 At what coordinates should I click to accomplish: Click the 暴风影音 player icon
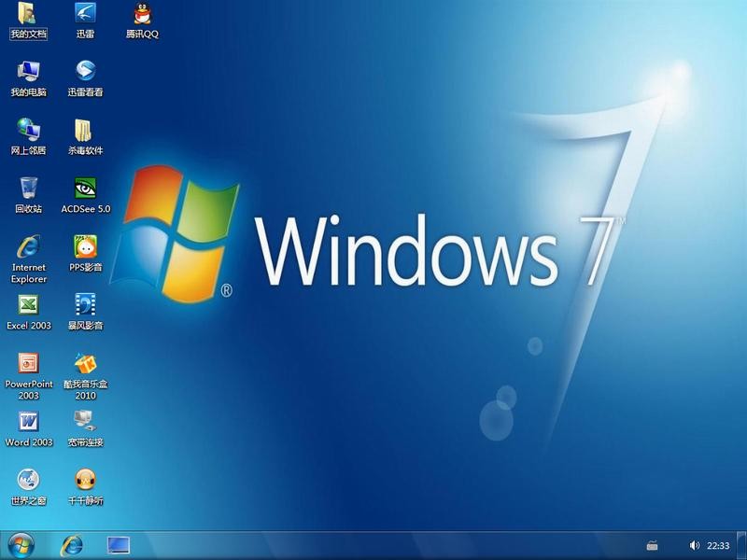coord(85,313)
